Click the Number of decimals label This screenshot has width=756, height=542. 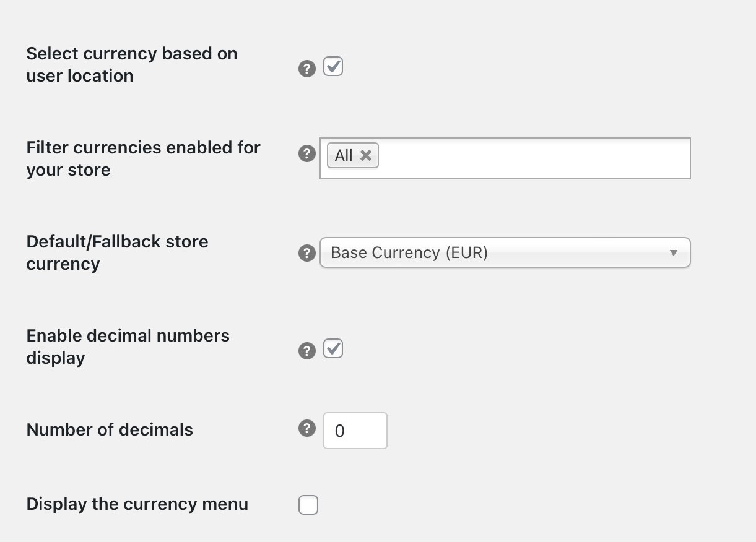coord(110,429)
